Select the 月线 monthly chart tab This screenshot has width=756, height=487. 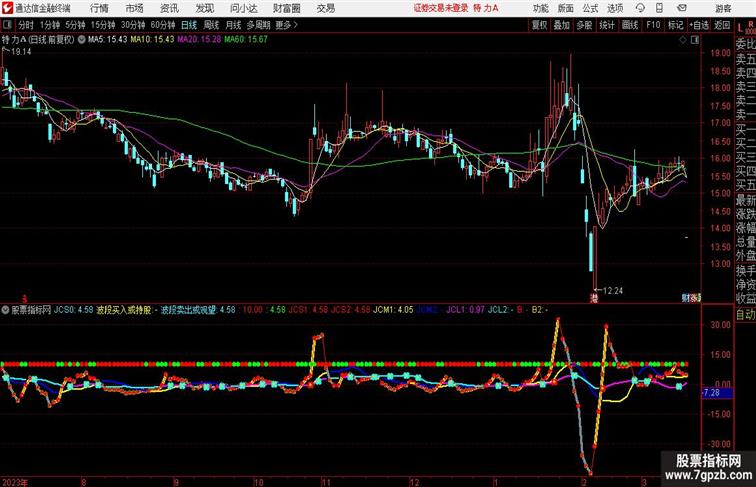pos(233,25)
